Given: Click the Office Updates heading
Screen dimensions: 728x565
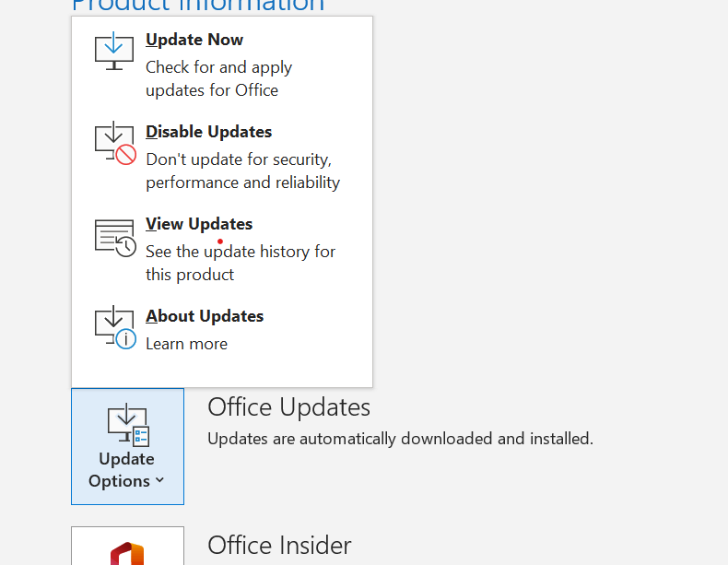Looking at the screenshot, I should [x=288, y=407].
